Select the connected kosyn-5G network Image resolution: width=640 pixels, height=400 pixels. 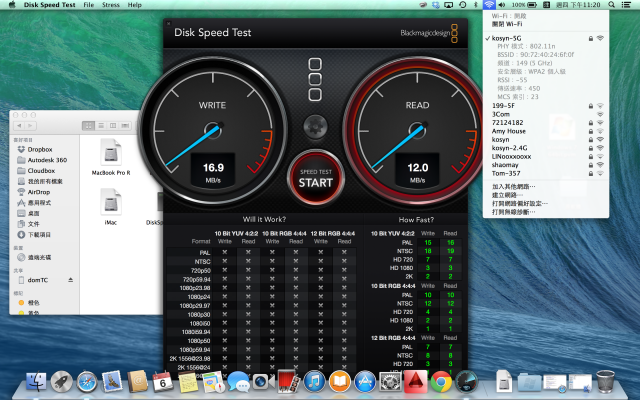pos(546,38)
